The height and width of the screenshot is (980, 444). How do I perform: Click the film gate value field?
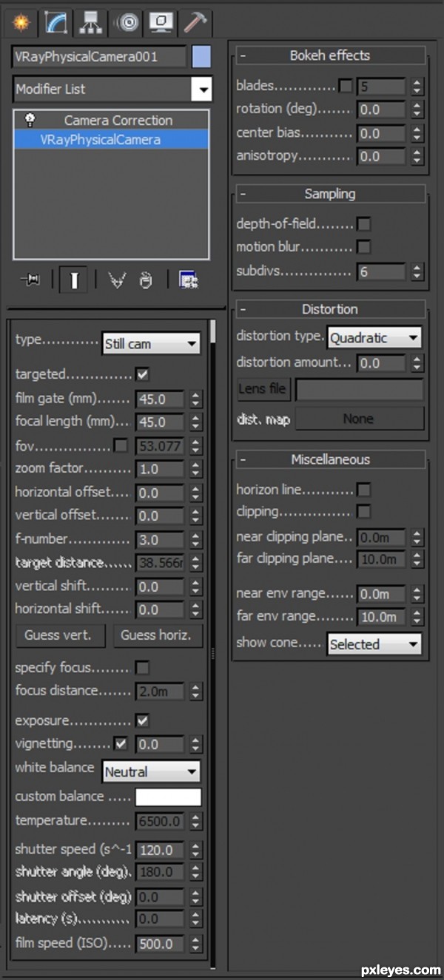pyautogui.click(x=159, y=399)
